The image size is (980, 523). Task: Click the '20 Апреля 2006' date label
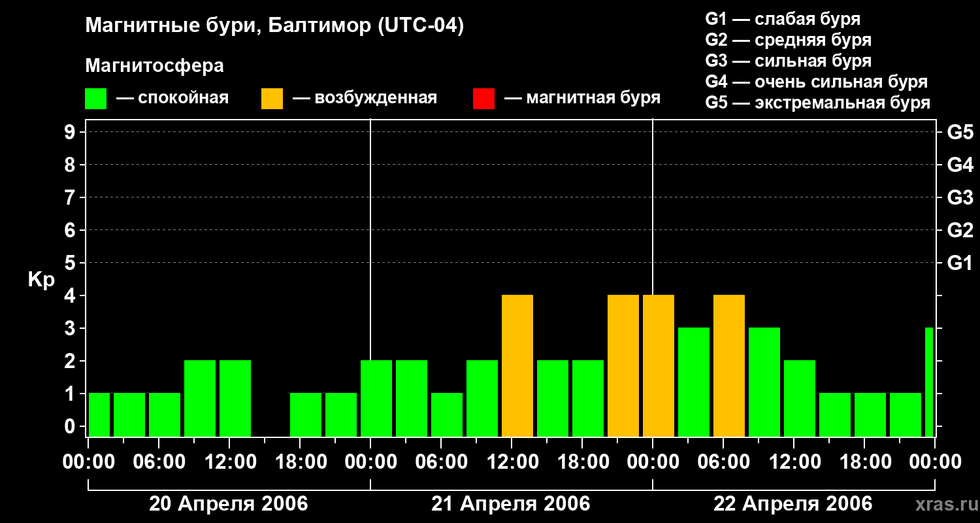pyautogui.click(x=229, y=504)
